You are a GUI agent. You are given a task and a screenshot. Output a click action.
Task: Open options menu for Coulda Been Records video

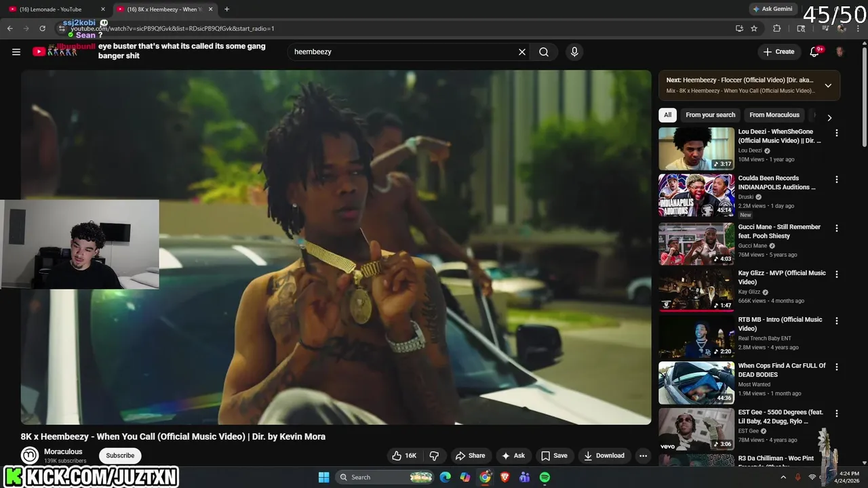(x=836, y=180)
